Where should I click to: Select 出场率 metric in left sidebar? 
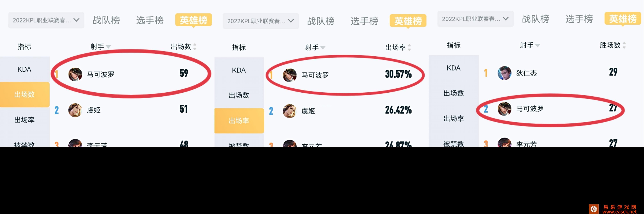coord(24,120)
